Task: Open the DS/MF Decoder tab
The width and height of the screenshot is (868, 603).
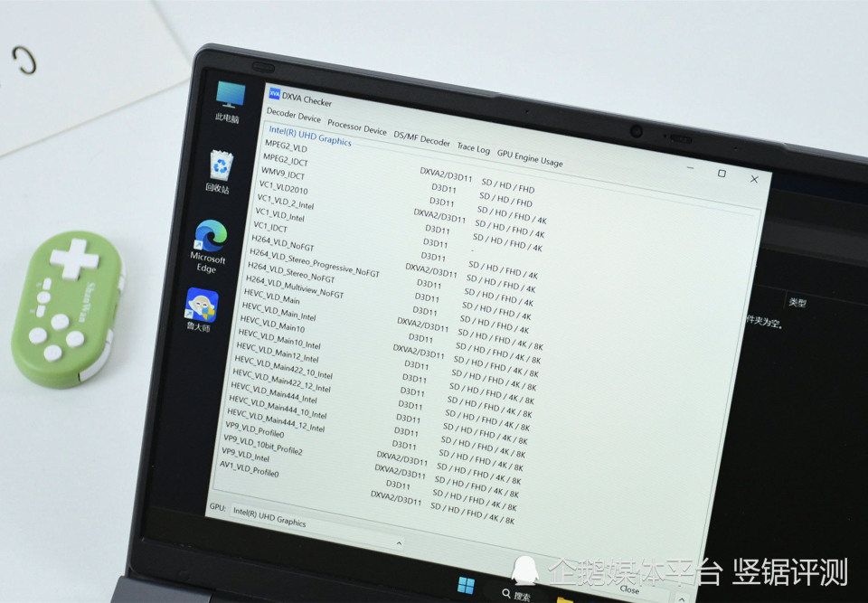Action: tap(422, 139)
